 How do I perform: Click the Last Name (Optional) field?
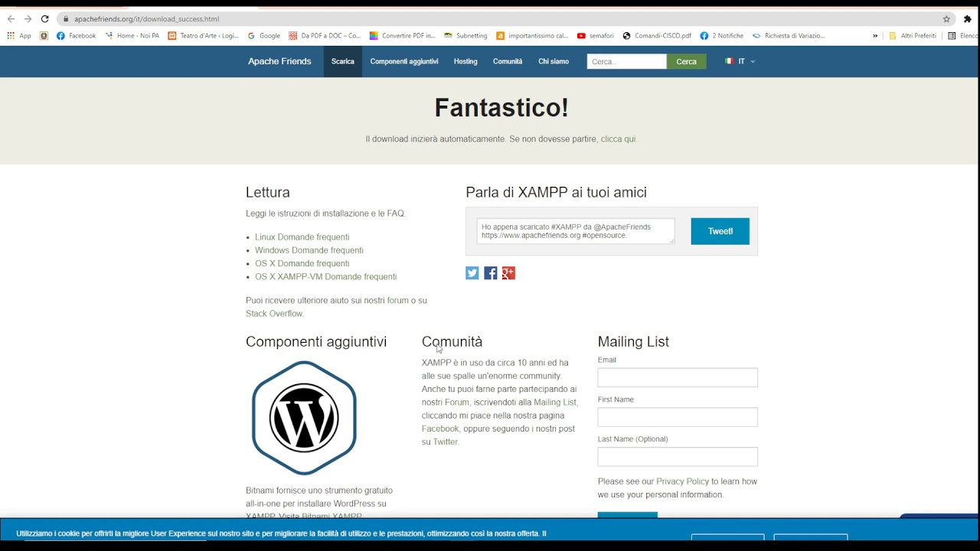(x=678, y=457)
